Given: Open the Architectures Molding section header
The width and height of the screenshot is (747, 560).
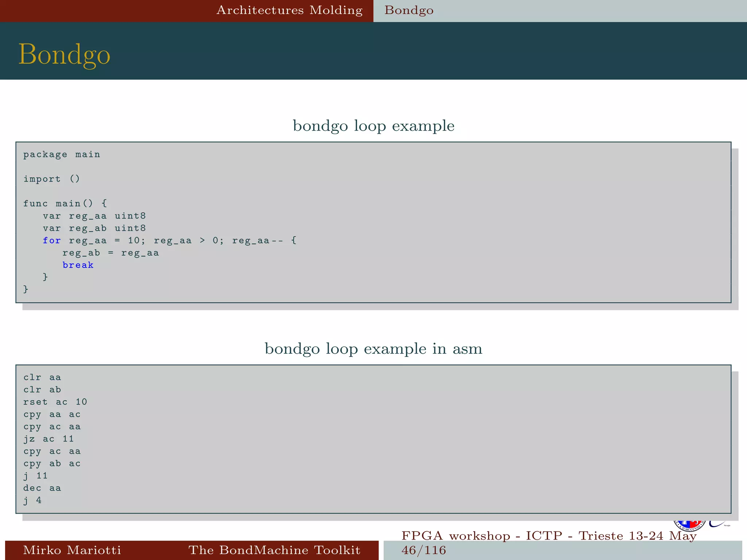Looking at the screenshot, I should tap(290, 10).
